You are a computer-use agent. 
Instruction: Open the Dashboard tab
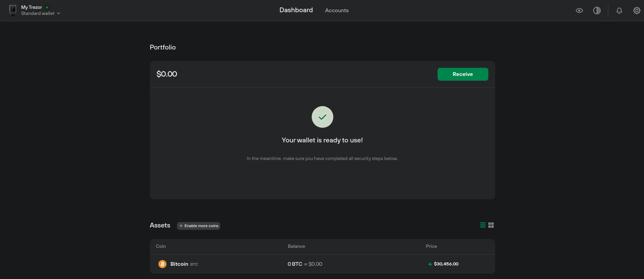pos(296,10)
